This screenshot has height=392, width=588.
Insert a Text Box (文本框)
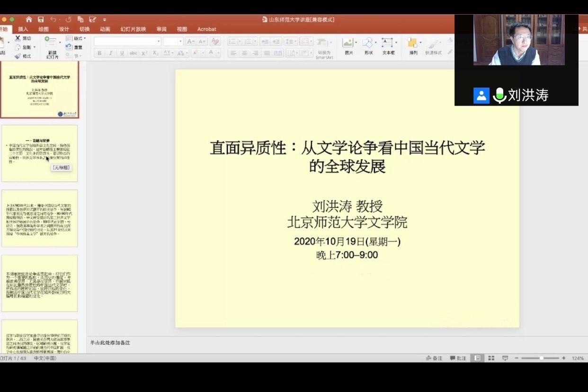click(387, 43)
